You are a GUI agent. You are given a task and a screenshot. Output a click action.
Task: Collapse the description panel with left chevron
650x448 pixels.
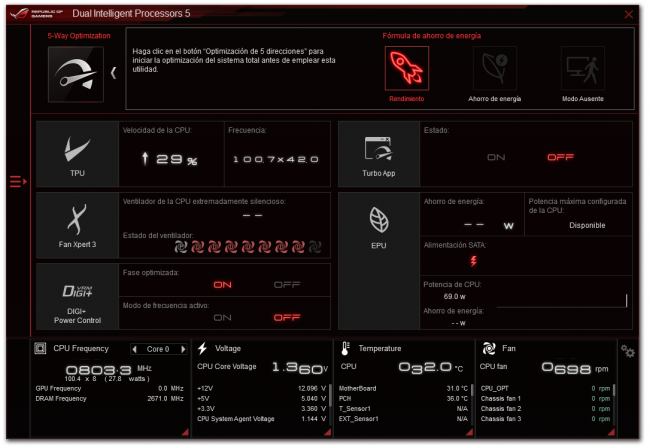tap(113, 73)
